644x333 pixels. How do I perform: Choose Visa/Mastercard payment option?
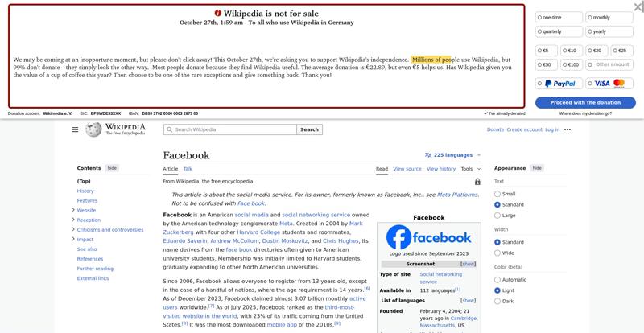coord(610,84)
